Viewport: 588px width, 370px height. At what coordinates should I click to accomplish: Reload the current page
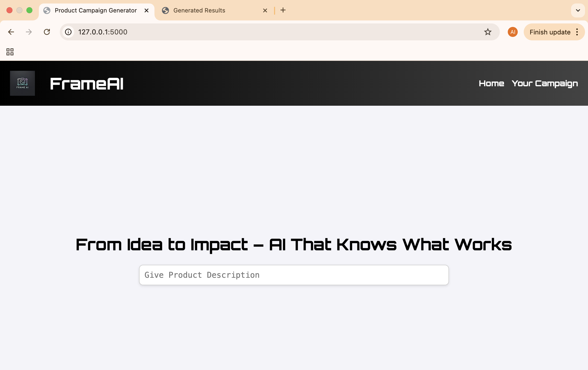point(47,32)
